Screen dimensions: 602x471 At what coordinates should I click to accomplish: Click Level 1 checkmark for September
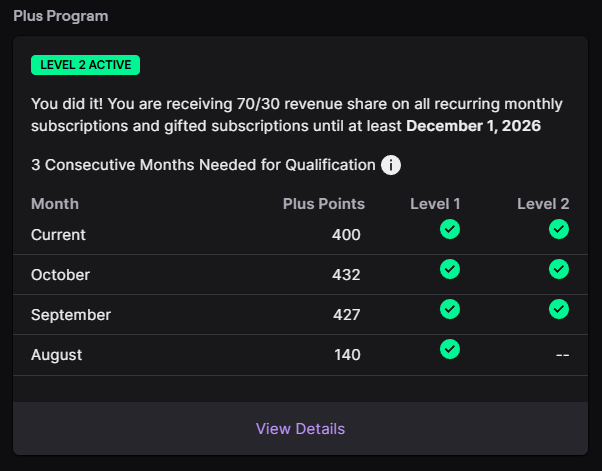(450, 309)
